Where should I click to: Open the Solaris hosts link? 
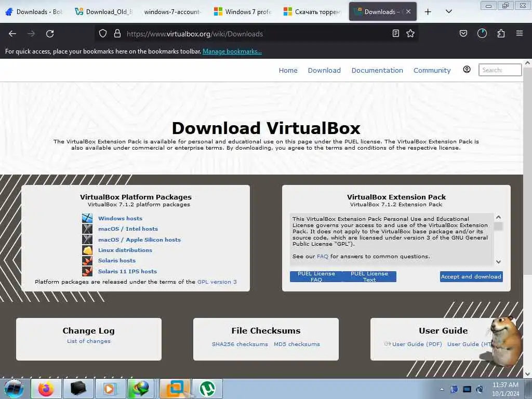pyautogui.click(x=117, y=261)
